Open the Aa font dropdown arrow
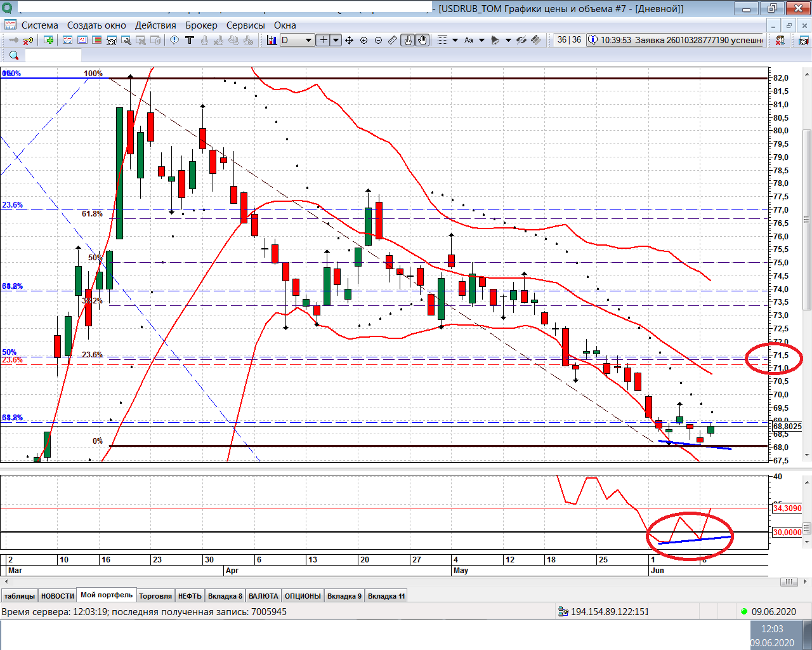 click(x=481, y=40)
